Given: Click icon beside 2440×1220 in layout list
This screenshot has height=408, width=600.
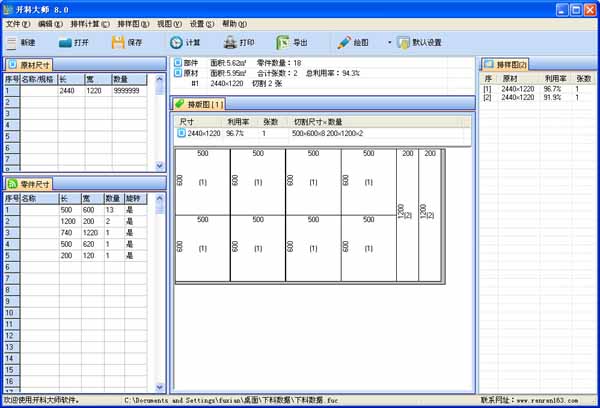Looking at the screenshot, I should coord(181,133).
